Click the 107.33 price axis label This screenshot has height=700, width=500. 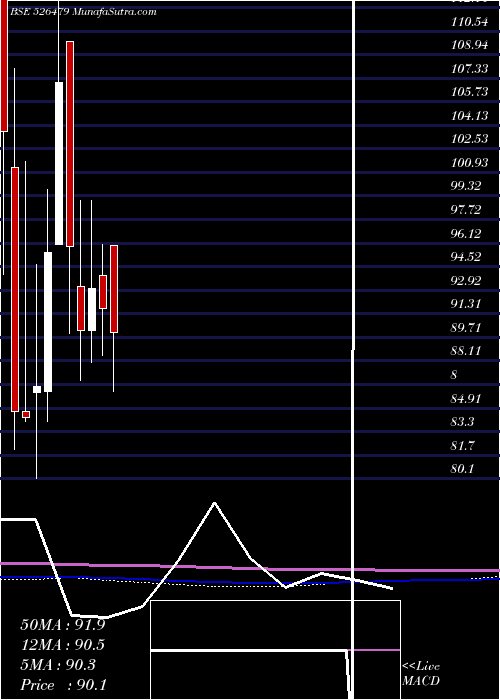(x=469, y=68)
